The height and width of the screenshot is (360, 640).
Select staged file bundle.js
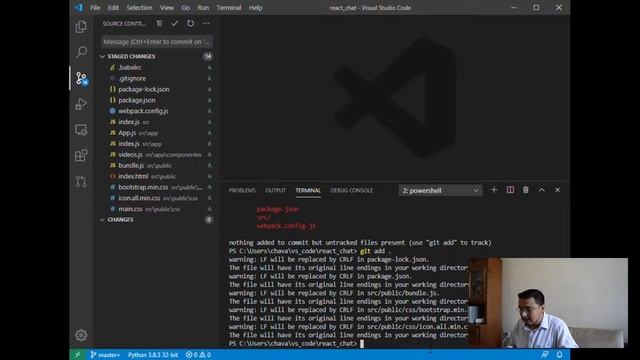click(x=157, y=165)
